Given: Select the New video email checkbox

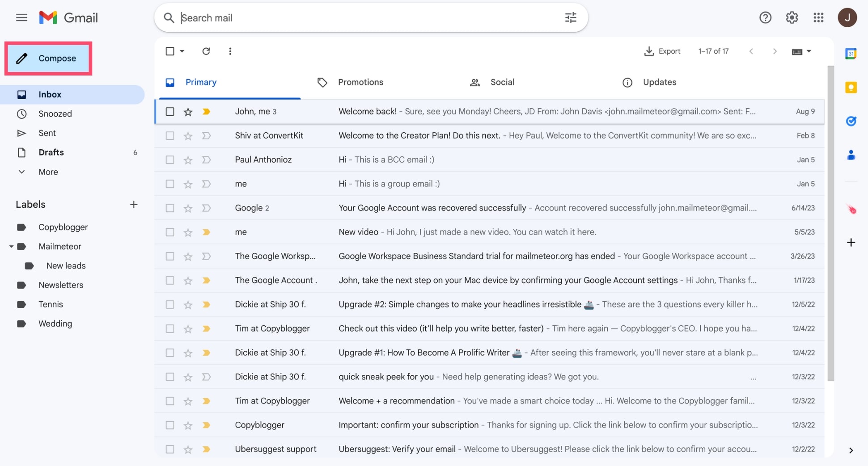Looking at the screenshot, I should click(170, 232).
